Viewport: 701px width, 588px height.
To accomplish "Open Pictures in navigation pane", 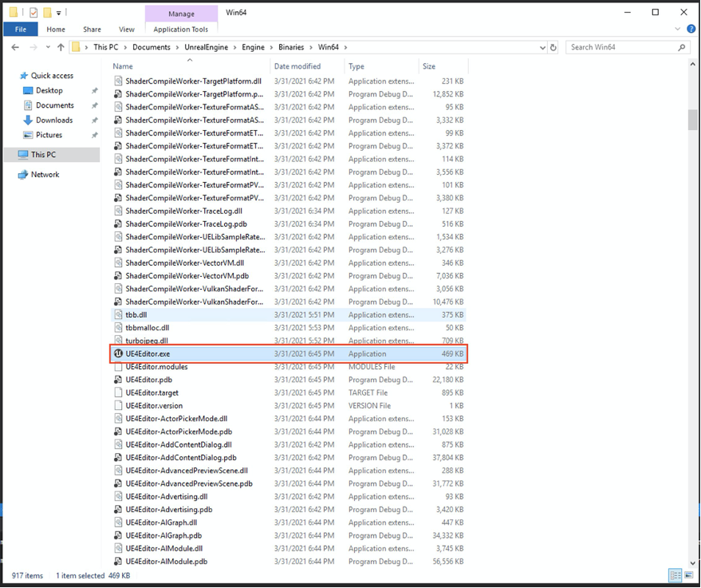I will coord(49,135).
